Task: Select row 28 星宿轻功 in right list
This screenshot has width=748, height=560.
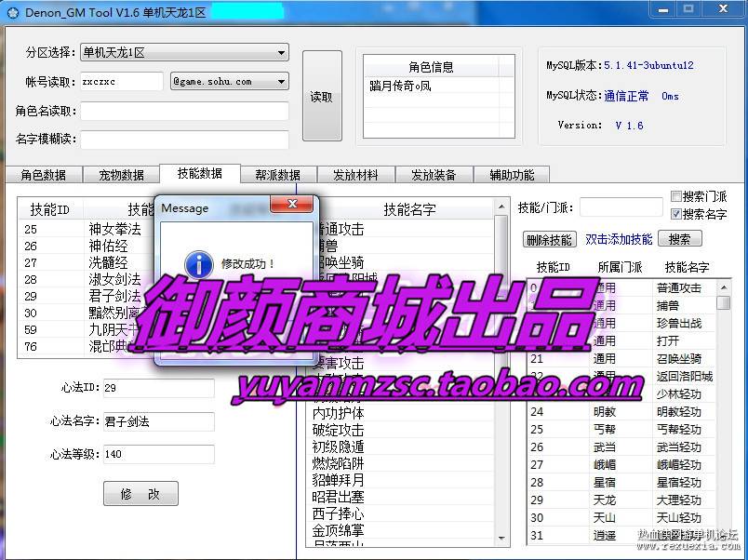Action: 621,482
